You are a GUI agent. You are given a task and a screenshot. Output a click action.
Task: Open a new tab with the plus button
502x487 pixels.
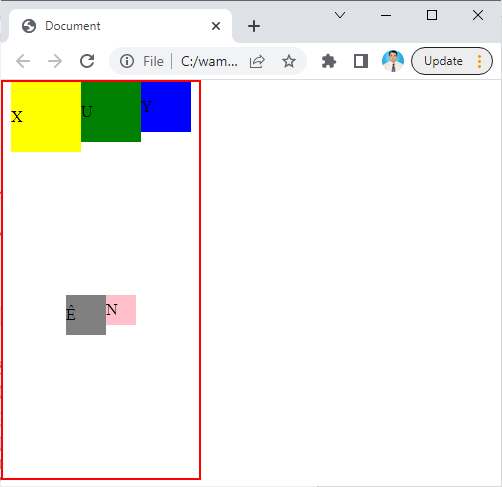click(x=254, y=26)
